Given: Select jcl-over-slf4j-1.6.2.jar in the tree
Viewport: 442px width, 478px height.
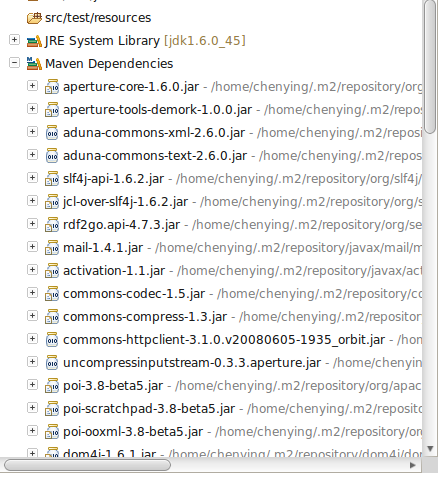Looking at the screenshot, I should tap(125, 202).
